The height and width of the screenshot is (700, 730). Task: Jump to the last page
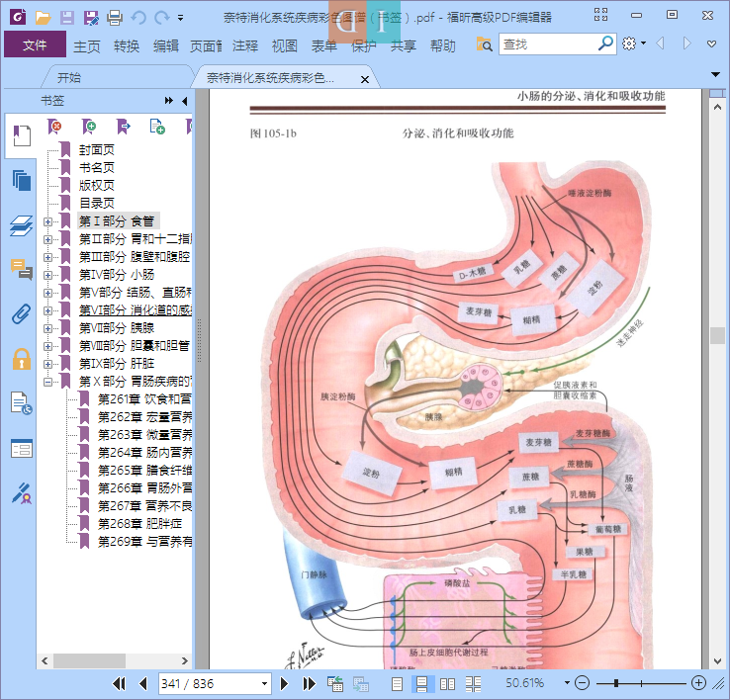coord(309,684)
